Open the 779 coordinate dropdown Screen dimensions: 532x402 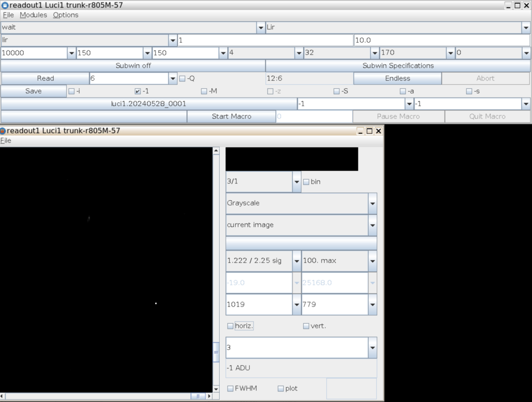click(x=372, y=305)
